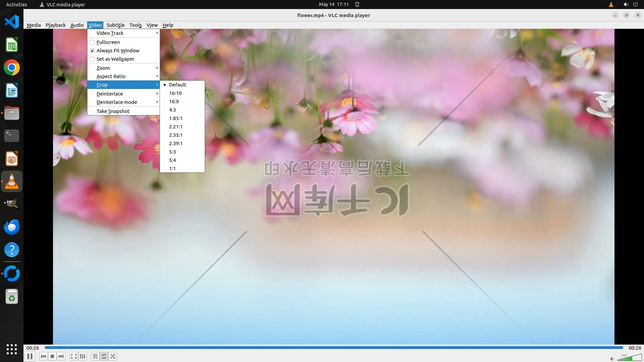
Task: Pause the video playback
Action: click(30, 356)
